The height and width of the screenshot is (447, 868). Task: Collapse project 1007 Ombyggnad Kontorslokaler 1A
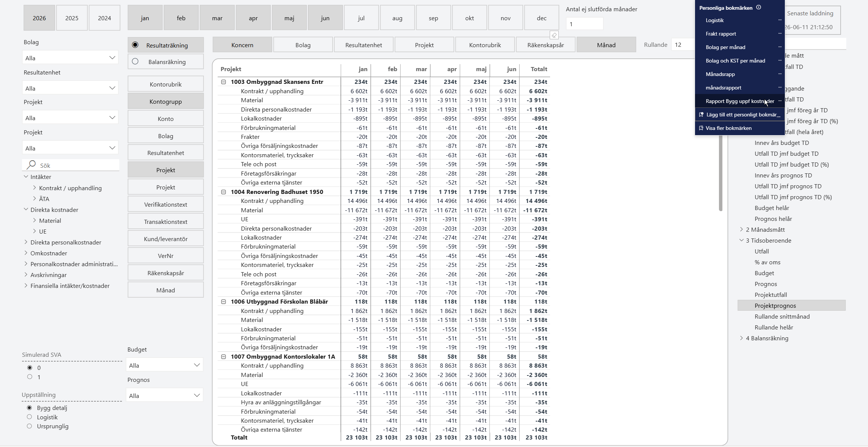224,356
